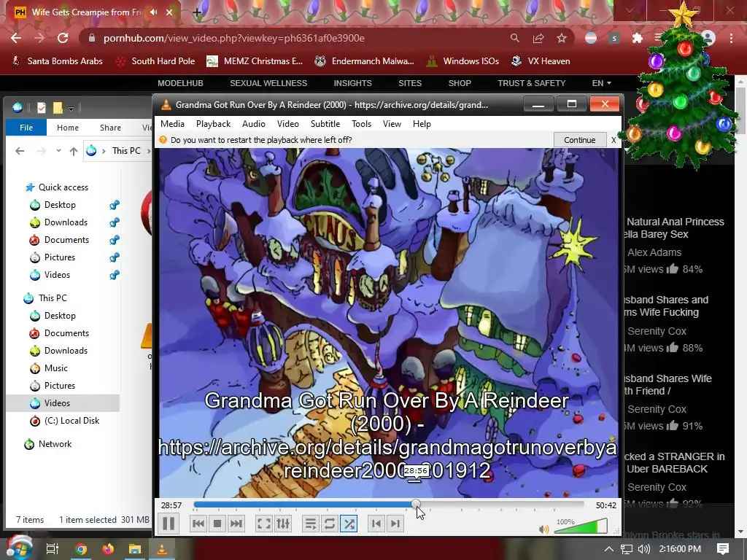The height and width of the screenshot is (560, 747).
Task: Open Chrome three-dot menu
Action: (x=731, y=38)
